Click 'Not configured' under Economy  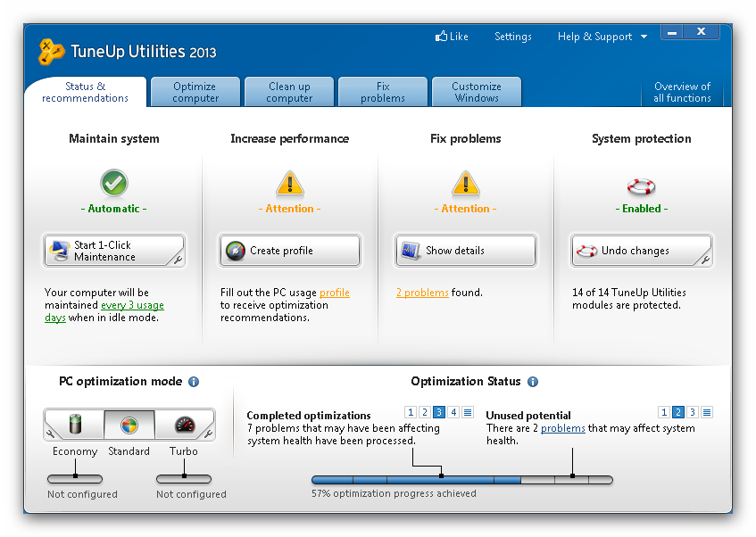tap(82, 494)
